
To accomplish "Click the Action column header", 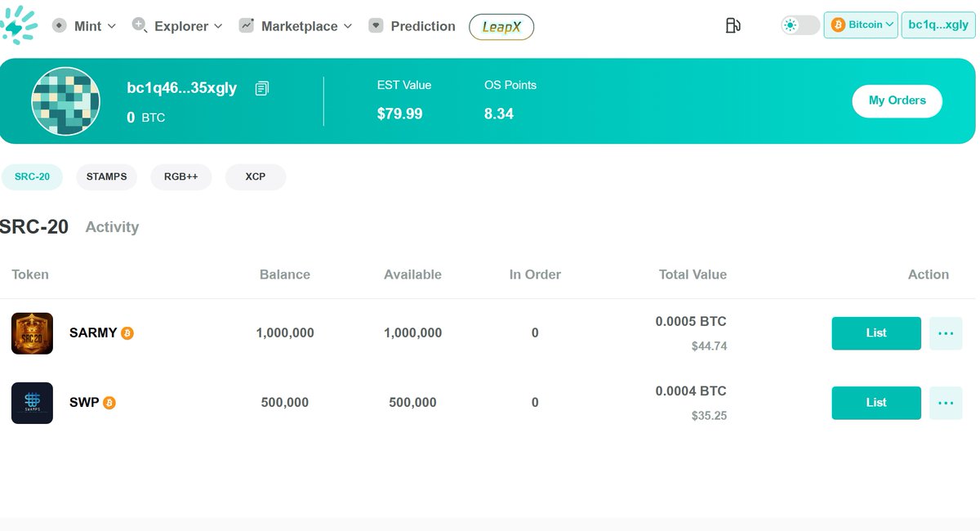I will (x=929, y=274).
